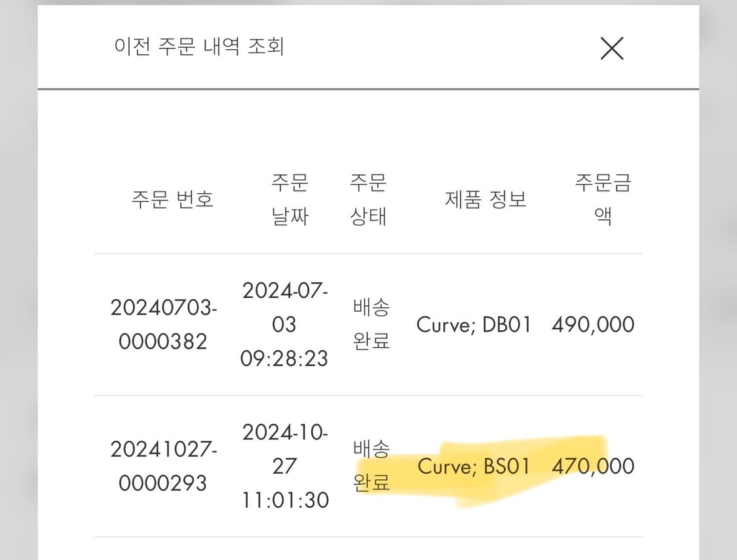Image resolution: width=737 pixels, height=560 pixels.
Task: Select the 주문 상태 column header
Action: 369,200
